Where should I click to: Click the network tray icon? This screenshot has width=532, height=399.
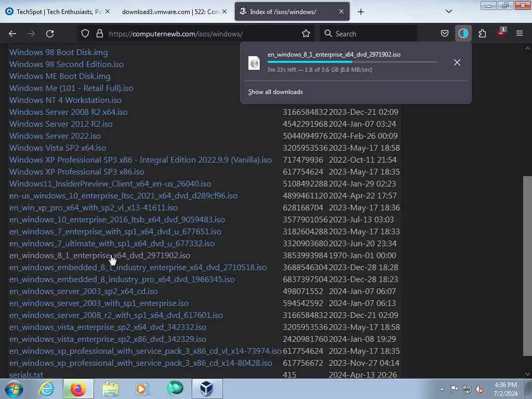(x=467, y=390)
